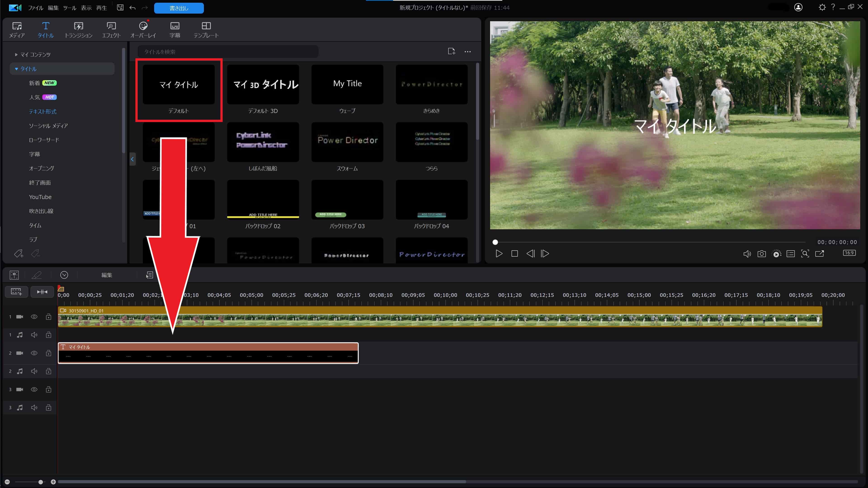Click the title search field

pos(228,52)
